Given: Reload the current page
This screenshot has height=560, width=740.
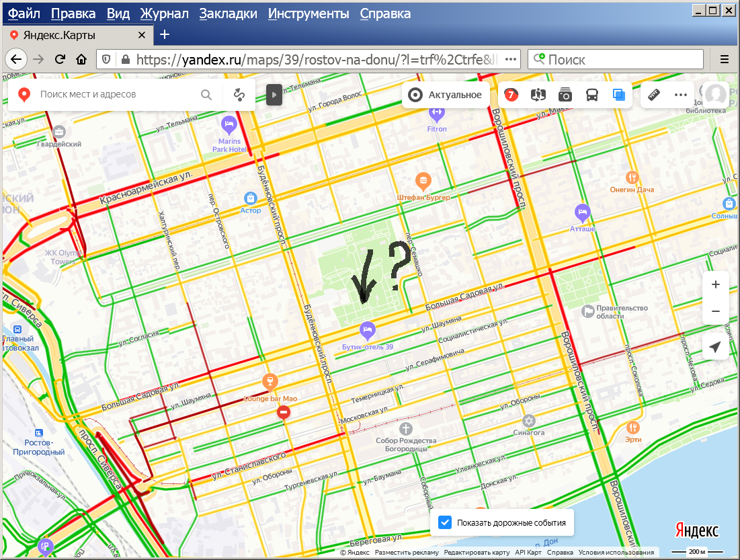Looking at the screenshot, I should [x=60, y=59].
